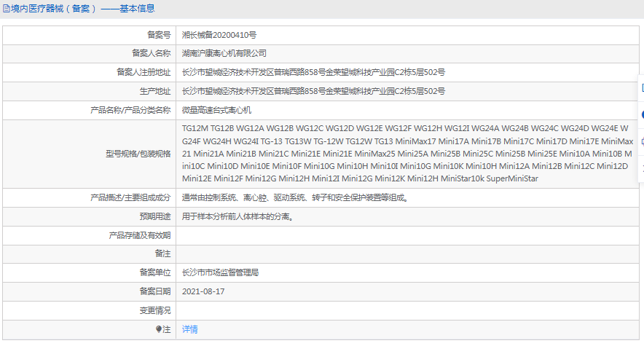This screenshot has height=346, width=644.
Task: Click the 产品名称/产品分类名称 label
Action: pos(130,110)
